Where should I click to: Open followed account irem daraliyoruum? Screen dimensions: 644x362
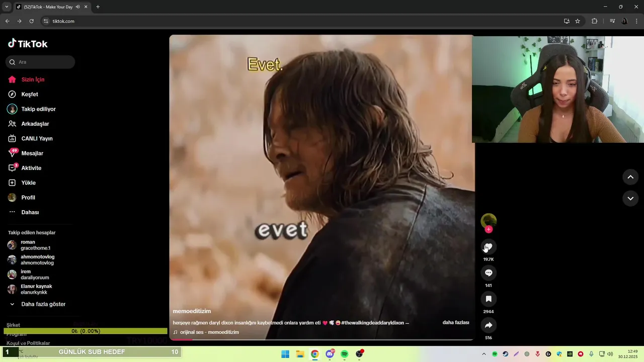tap(35, 275)
